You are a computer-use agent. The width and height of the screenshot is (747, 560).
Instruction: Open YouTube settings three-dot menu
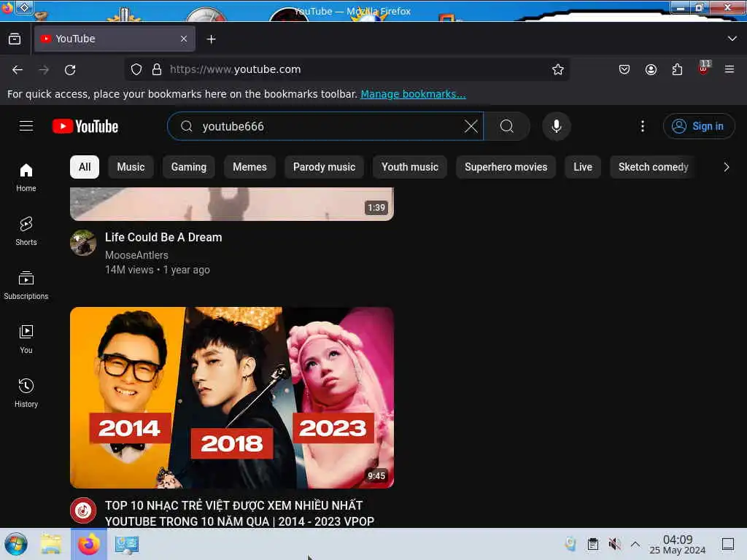pos(642,126)
